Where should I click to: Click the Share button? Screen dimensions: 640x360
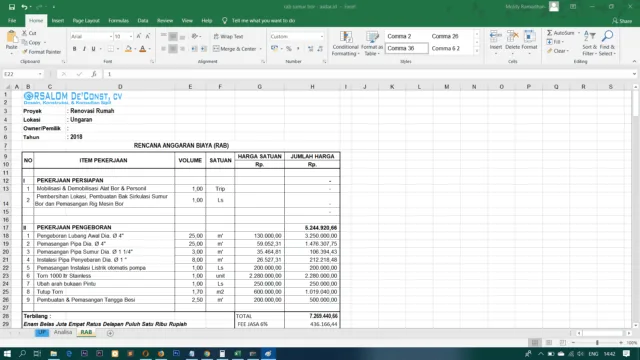point(622,20)
